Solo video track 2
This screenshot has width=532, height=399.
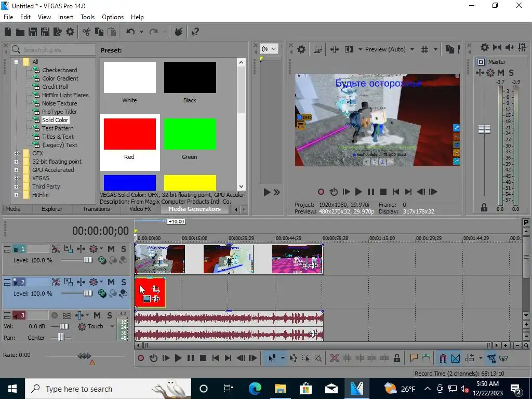coord(124,282)
